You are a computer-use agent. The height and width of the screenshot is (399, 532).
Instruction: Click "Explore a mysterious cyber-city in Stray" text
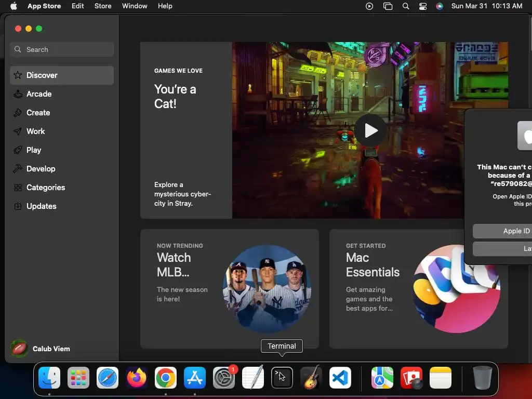point(182,194)
